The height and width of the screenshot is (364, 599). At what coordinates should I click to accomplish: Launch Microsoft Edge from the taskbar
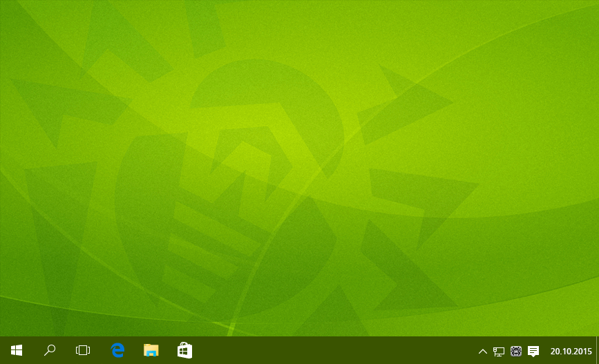(x=117, y=350)
